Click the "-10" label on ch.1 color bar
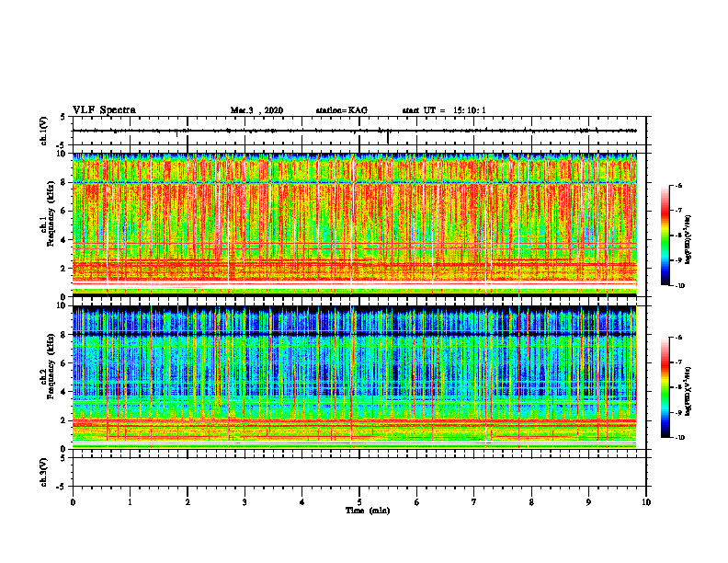 (x=679, y=286)
